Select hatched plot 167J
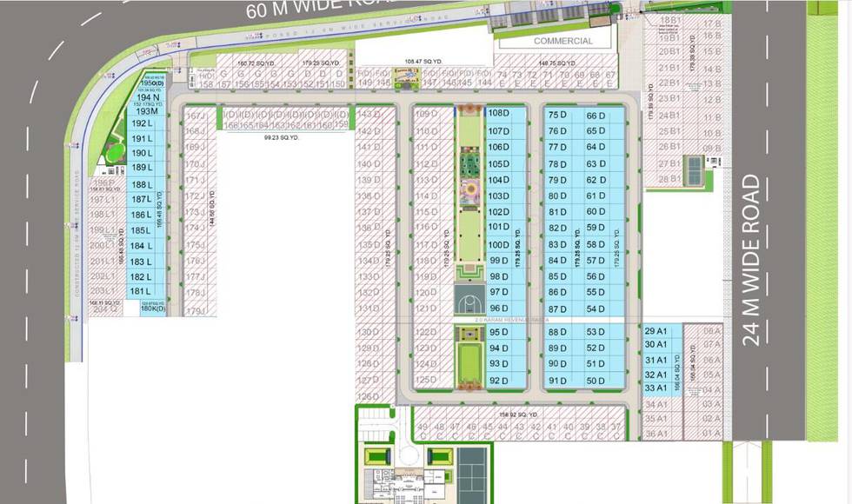Viewport: 852px width, 504px height. pyautogui.click(x=199, y=116)
